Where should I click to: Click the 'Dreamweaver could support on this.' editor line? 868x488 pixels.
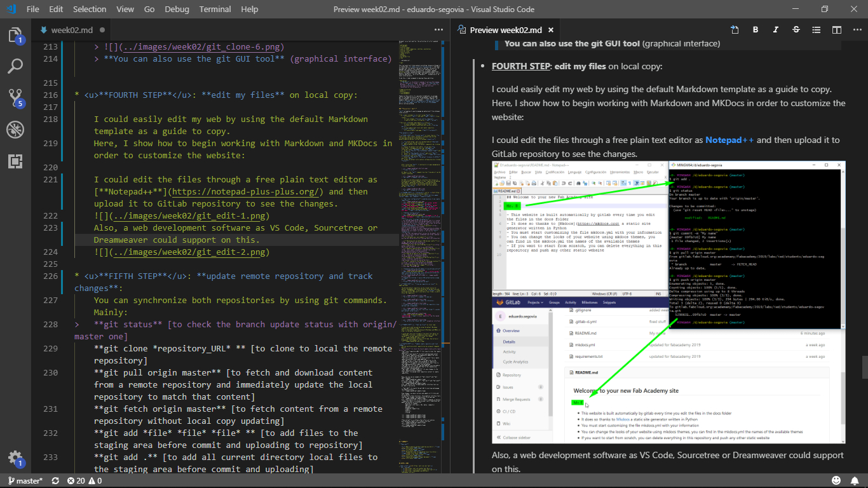point(177,240)
